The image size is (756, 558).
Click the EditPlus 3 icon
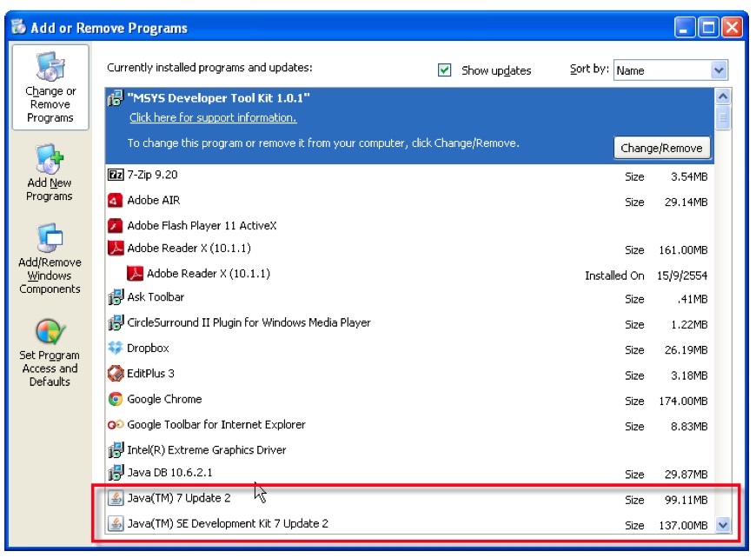(116, 373)
